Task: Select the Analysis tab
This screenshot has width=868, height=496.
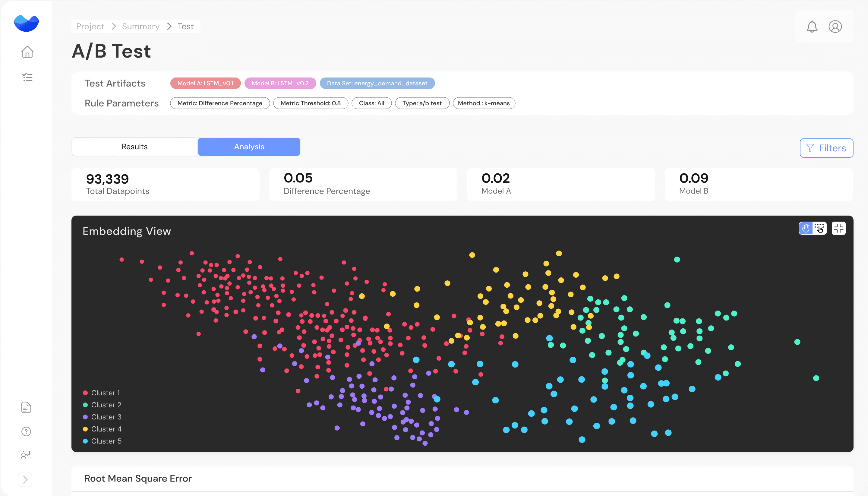Action: coord(249,147)
